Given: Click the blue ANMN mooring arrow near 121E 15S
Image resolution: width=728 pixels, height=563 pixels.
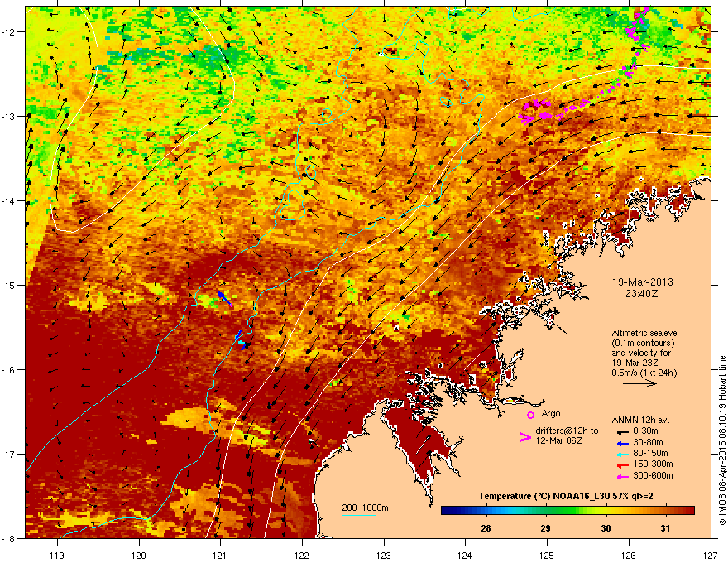Looking at the screenshot, I should pyautogui.click(x=225, y=298).
